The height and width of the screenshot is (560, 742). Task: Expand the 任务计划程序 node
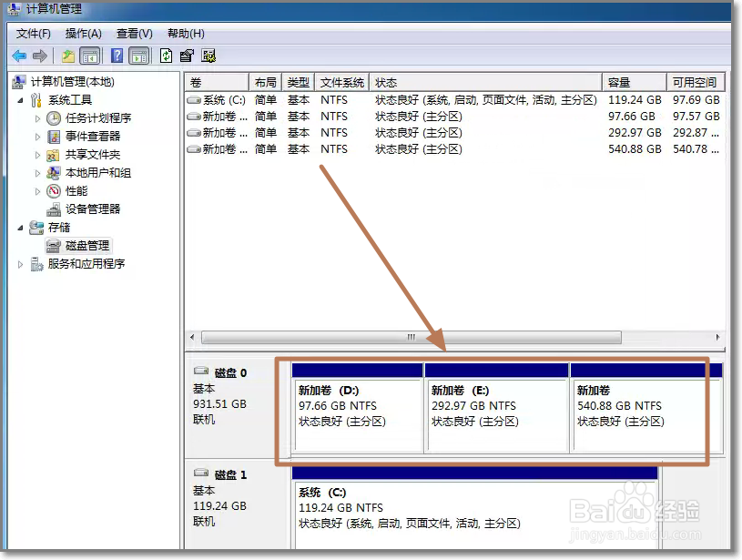(37, 118)
